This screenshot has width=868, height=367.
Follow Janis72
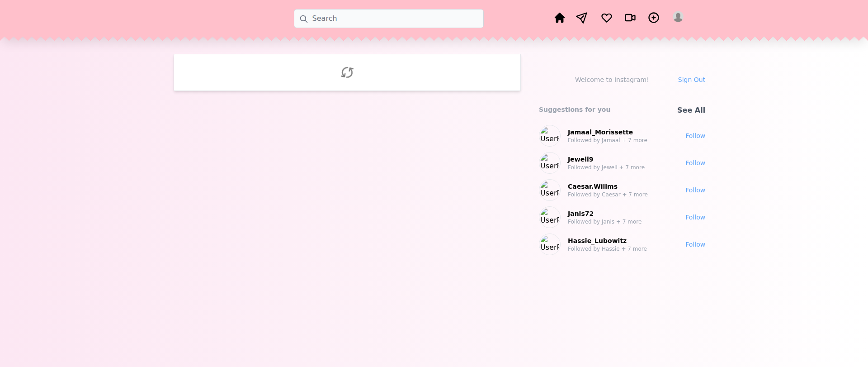pyautogui.click(x=695, y=217)
